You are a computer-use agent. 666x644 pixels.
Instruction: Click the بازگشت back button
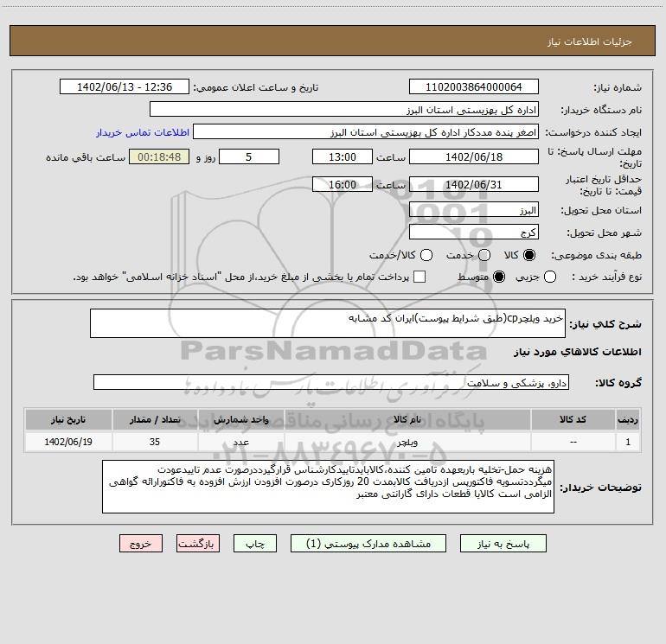(198, 544)
